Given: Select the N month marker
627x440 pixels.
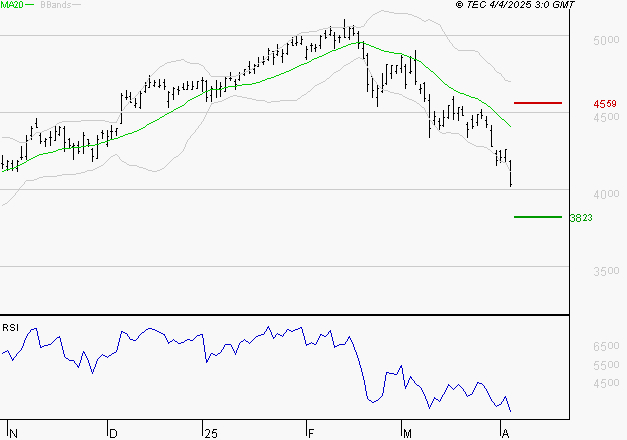Looking at the screenshot, I should (x=13, y=433).
